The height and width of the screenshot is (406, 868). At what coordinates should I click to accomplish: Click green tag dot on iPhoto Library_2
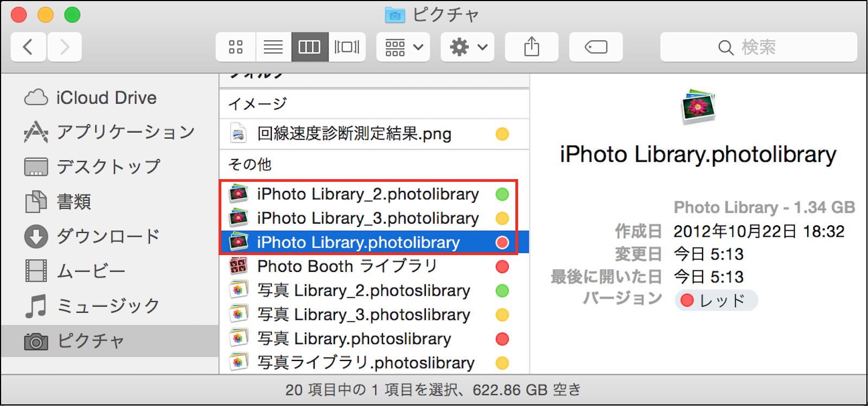(x=502, y=194)
